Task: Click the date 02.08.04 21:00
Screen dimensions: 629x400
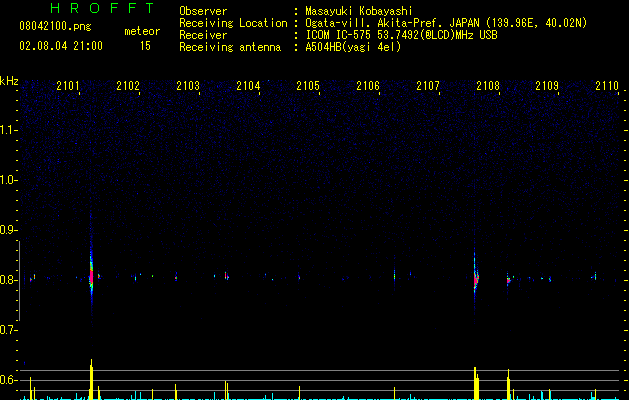Action: point(61,46)
